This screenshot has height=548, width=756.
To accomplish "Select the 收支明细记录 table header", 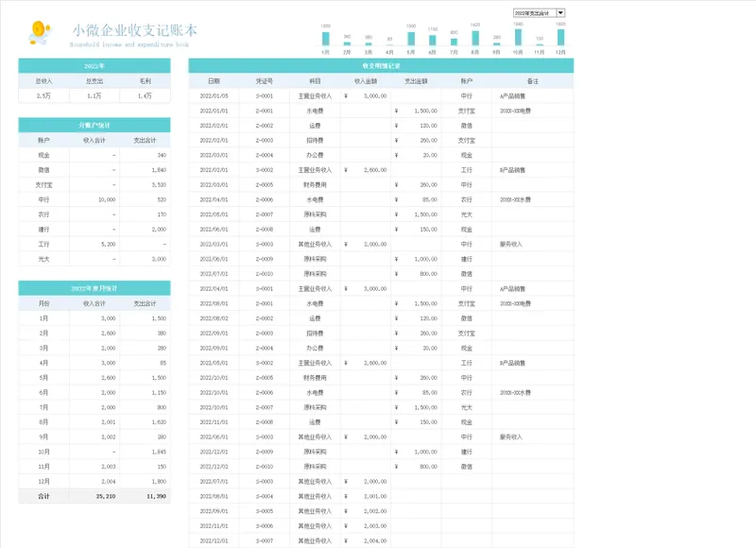I will coord(381,66).
